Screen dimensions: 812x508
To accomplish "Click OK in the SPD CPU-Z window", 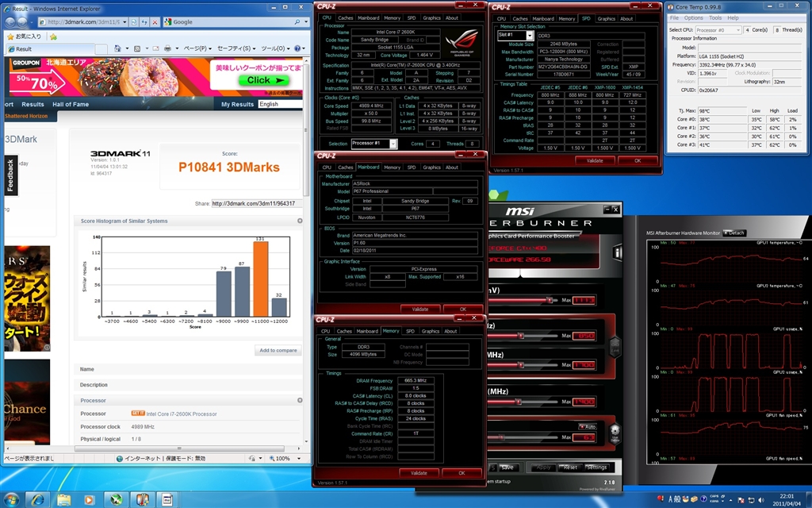I will coord(638,160).
